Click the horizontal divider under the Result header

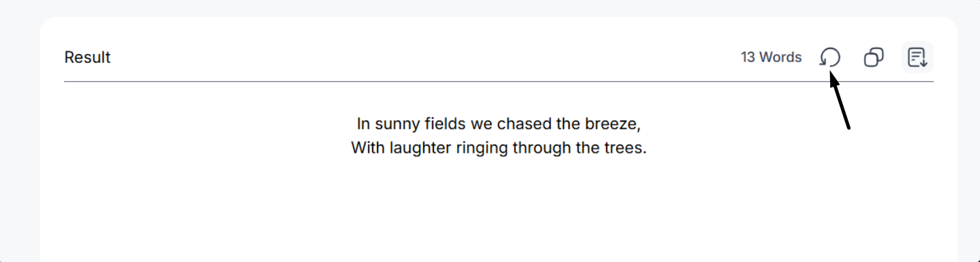[x=499, y=81]
